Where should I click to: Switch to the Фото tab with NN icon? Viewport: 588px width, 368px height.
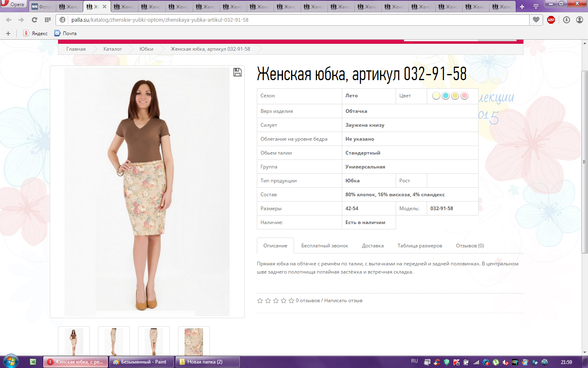point(42,7)
